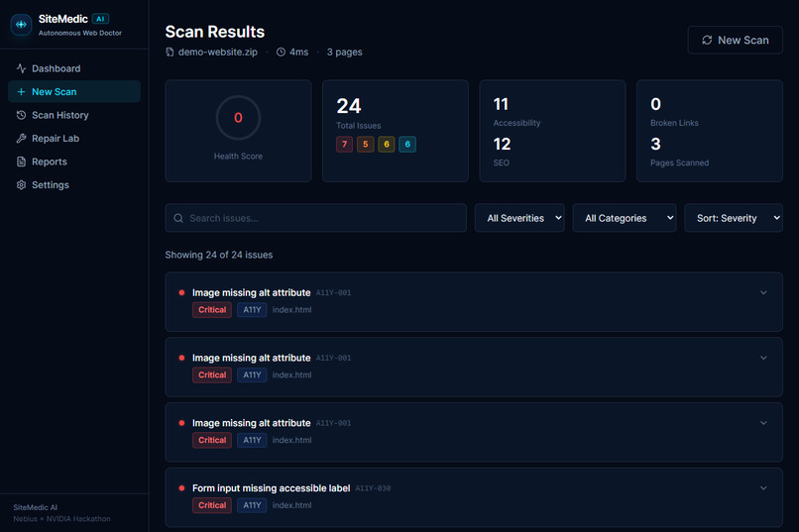Click the A11Y-030 rule code

(x=373, y=488)
